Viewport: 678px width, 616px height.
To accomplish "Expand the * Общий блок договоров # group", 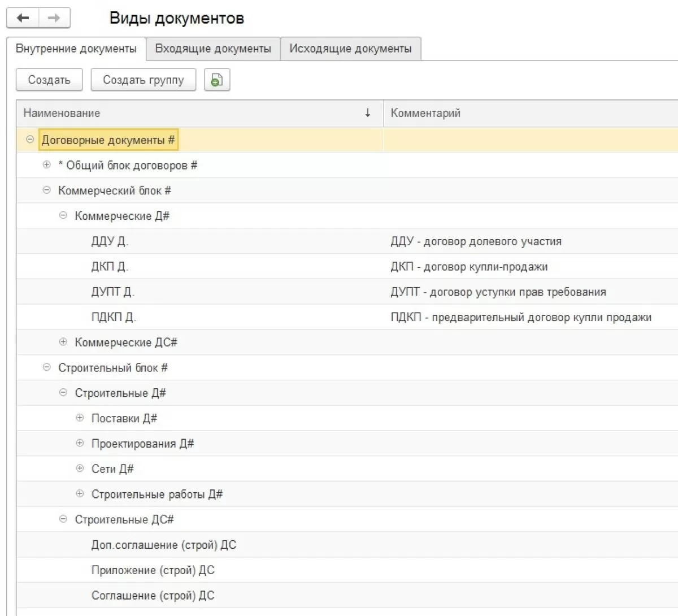I will [x=47, y=165].
